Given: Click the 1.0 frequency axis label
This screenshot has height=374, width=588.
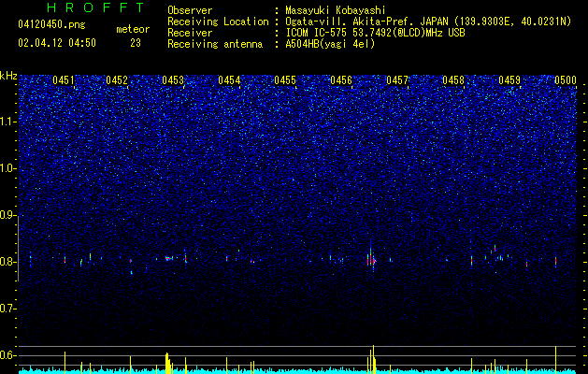Looking at the screenshot, I should pyautogui.click(x=7, y=168).
